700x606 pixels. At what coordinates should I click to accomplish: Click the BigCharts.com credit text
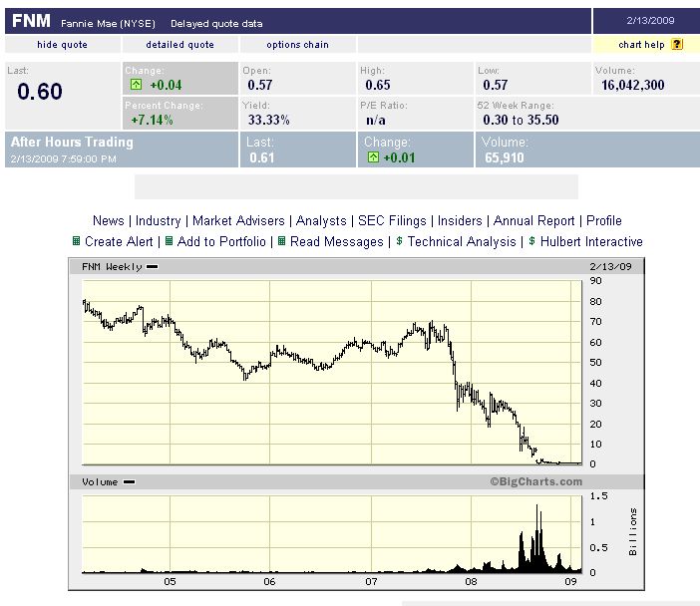point(536,481)
